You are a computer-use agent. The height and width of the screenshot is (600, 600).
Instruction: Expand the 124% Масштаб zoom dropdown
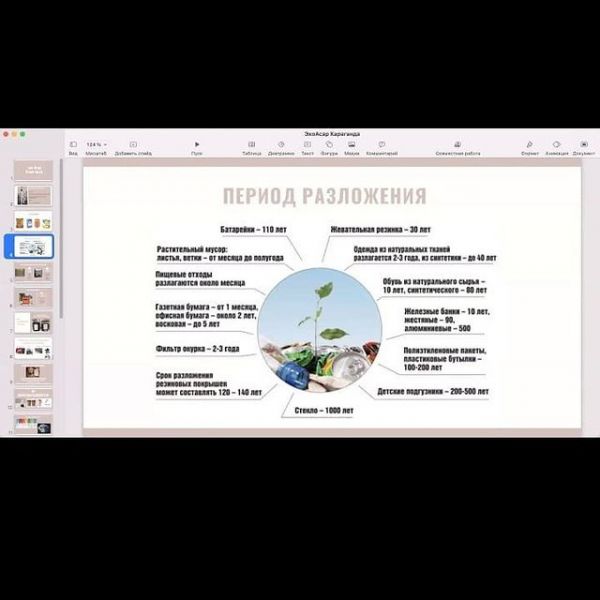coord(96,145)
